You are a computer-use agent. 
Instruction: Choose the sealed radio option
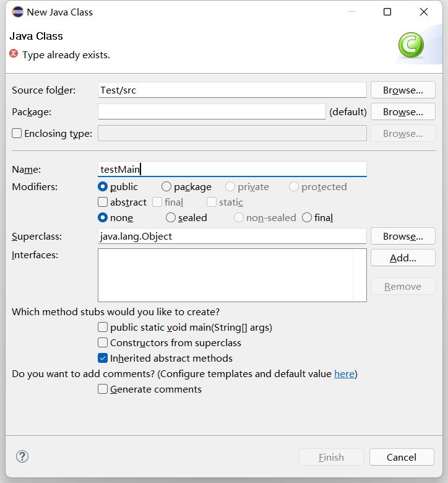point(171,217)
